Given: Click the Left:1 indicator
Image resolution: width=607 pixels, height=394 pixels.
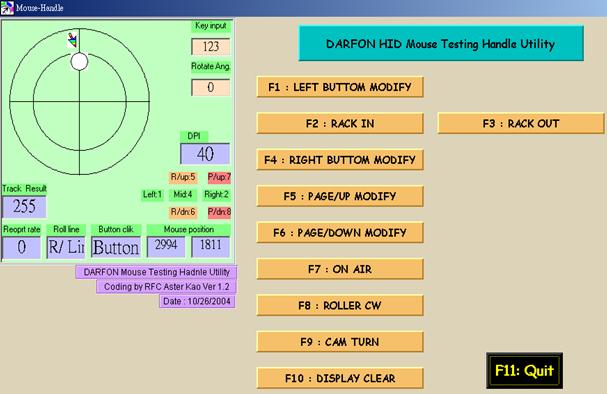Looking at the screenshot, I should point(153,194).
